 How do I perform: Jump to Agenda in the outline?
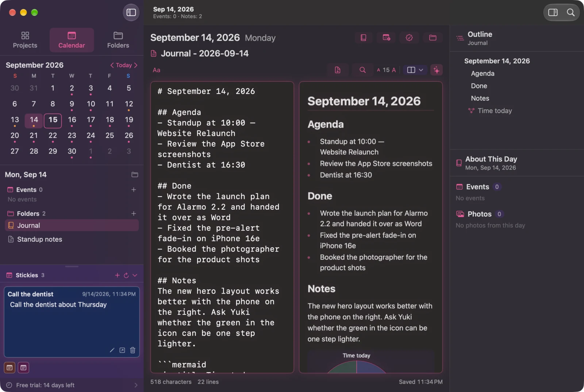point(483,73)
